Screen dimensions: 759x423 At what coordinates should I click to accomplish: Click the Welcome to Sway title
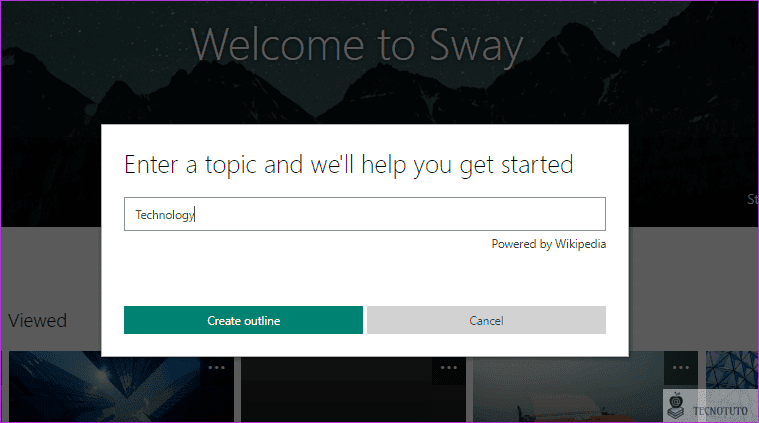[357, 45]
